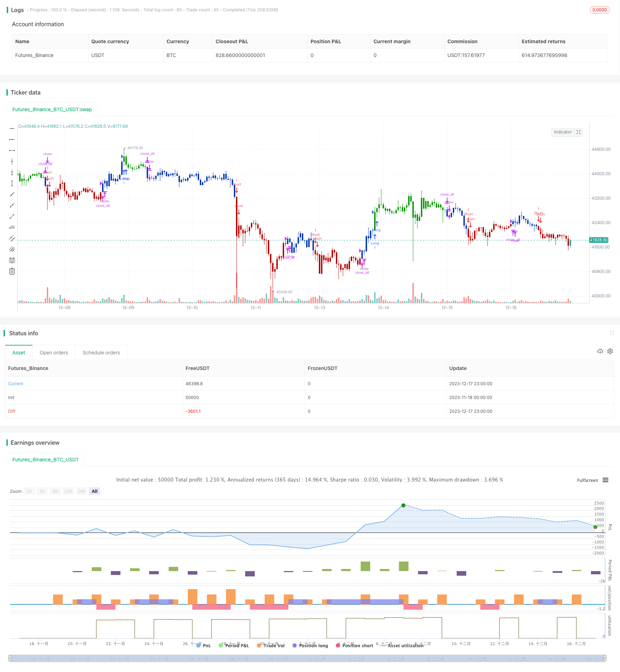Select the price channel line tool
The height and width of the screenshot is (672, 620).
coord(12,238)
